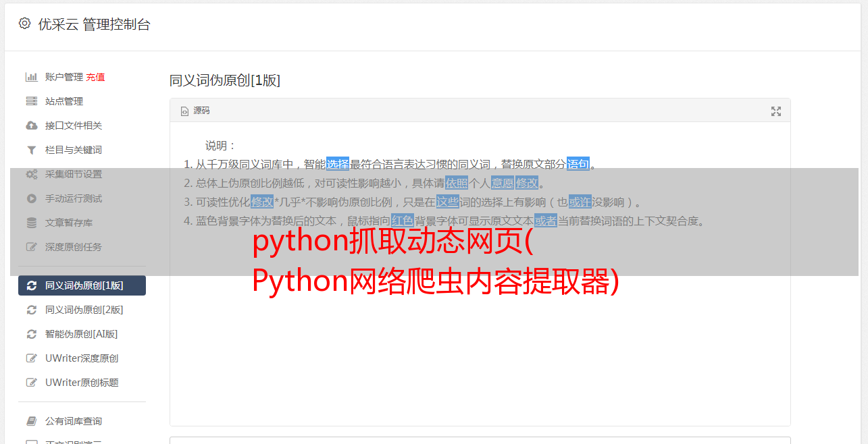Click the highlighted word 红色
This screenshot has width=868, height=444.
pyautogui.click(x=403, y=221)
